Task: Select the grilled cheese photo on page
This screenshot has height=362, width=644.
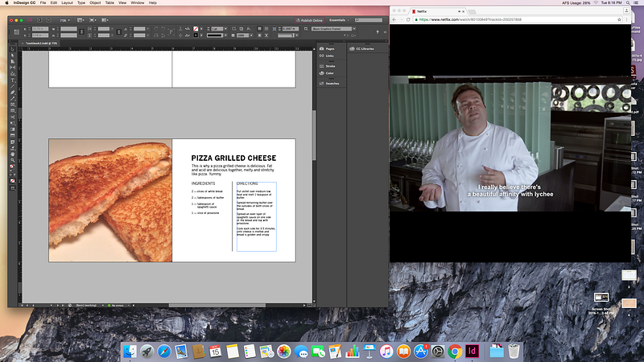Action: 110,200
